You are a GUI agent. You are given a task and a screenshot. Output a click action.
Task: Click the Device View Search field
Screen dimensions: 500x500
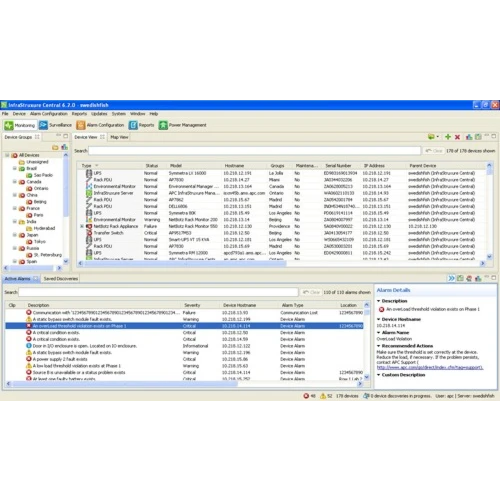coord(254,151)
